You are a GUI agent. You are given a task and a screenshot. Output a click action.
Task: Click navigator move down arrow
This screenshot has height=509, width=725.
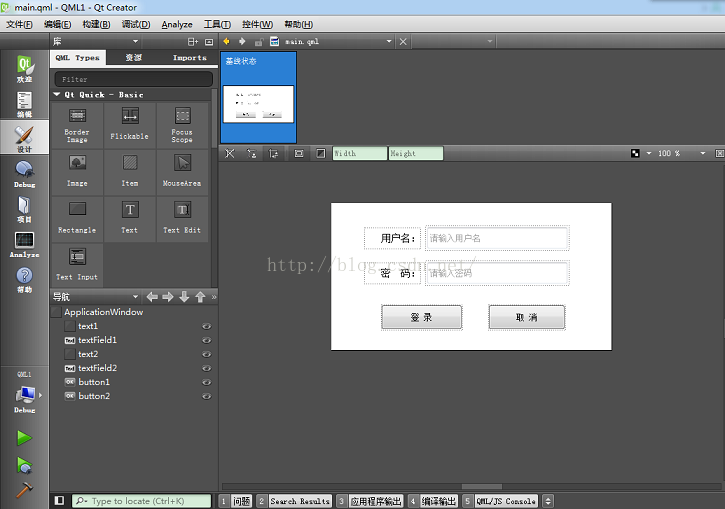pos(184,297)
